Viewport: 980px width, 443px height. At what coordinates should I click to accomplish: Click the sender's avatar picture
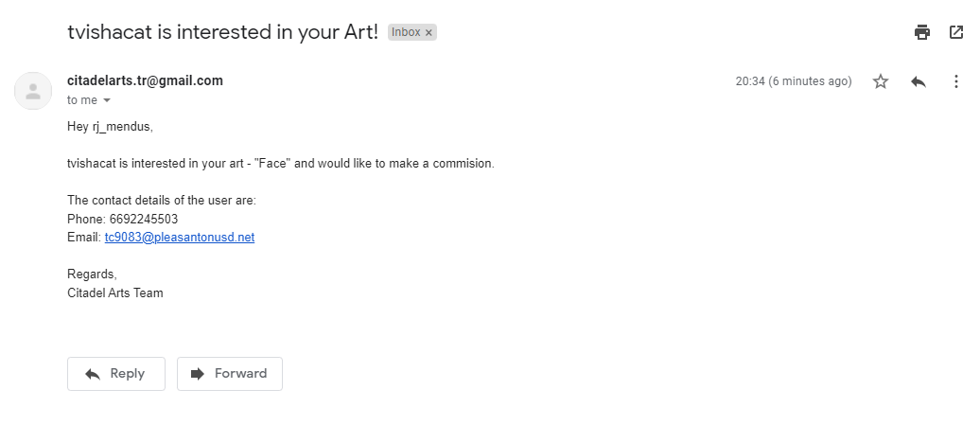[33, 91]
